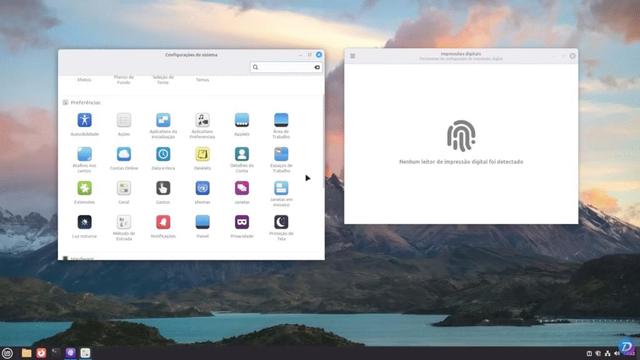The image size is (640, 360).
Task: Open Luz noturna settings
Action: [x=84, y=227]
